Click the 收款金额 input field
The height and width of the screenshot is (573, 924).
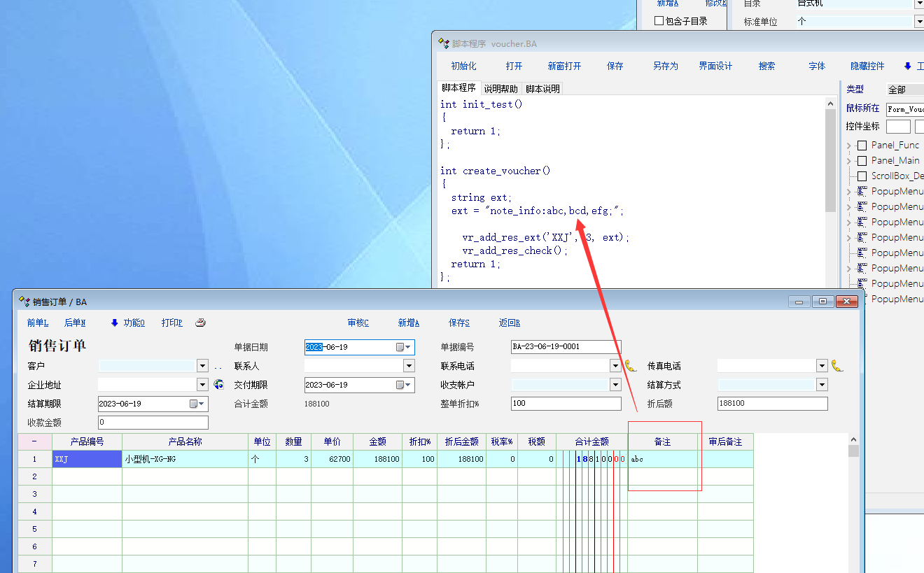pos(153,423)
